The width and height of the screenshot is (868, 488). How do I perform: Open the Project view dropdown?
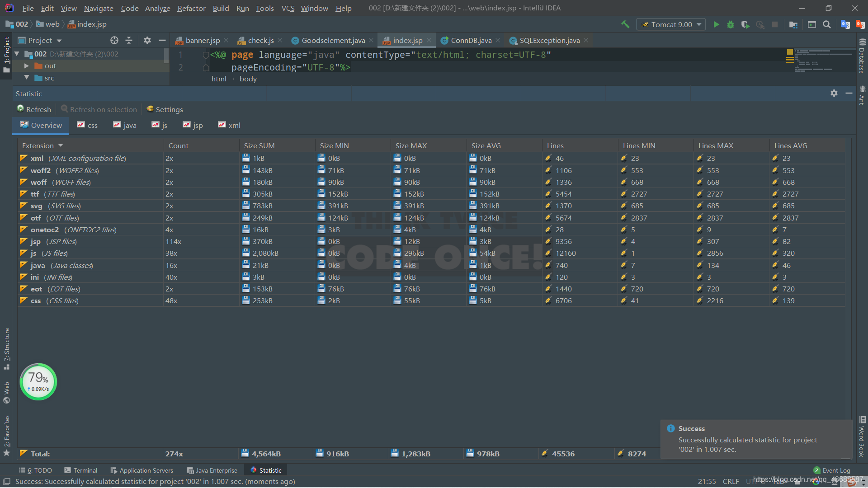[x=40, y=40]
